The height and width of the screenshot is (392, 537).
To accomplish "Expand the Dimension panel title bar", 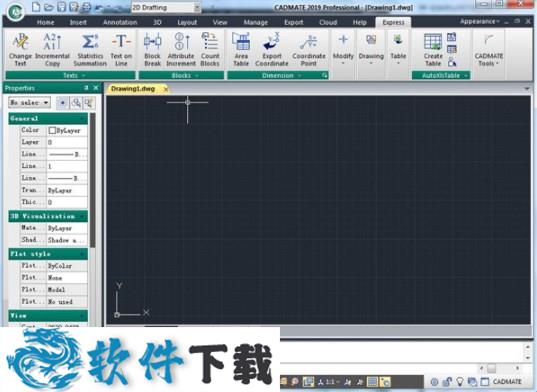I will (278, 75).
